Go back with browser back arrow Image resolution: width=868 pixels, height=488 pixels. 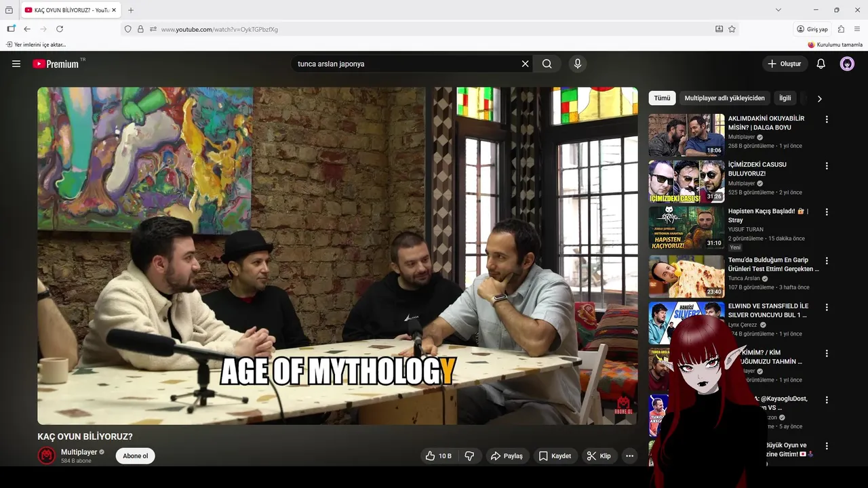27,29
